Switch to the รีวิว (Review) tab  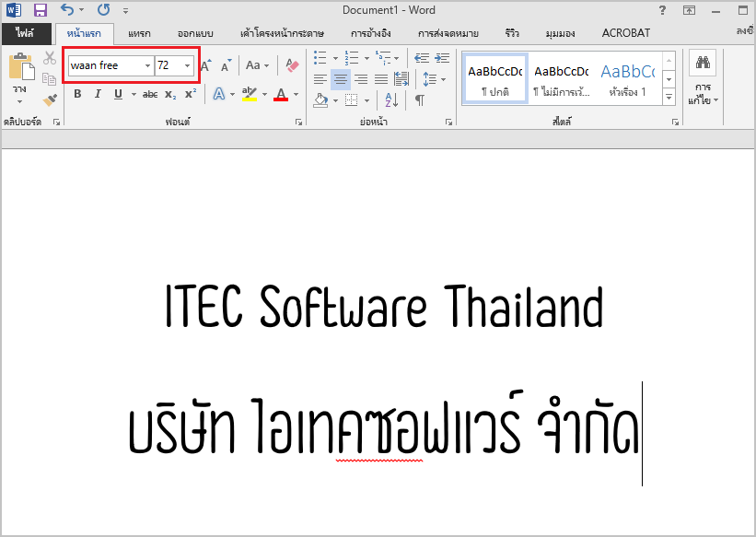512,33
